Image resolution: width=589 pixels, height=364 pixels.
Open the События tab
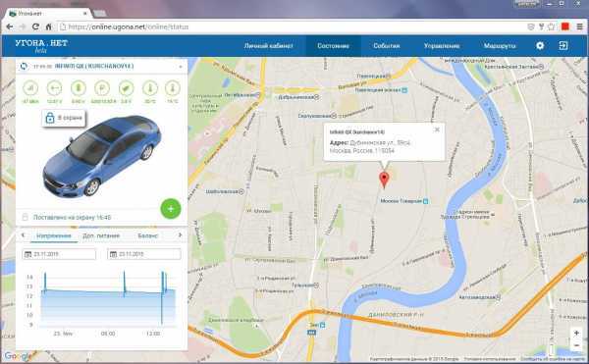386,46
